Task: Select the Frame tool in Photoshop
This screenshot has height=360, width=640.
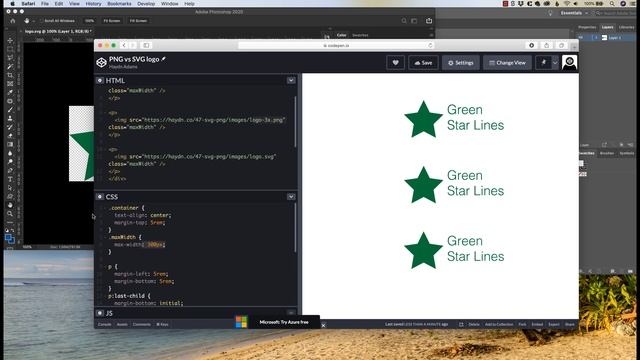Action: pyautogui.click(x=10, y=84)
